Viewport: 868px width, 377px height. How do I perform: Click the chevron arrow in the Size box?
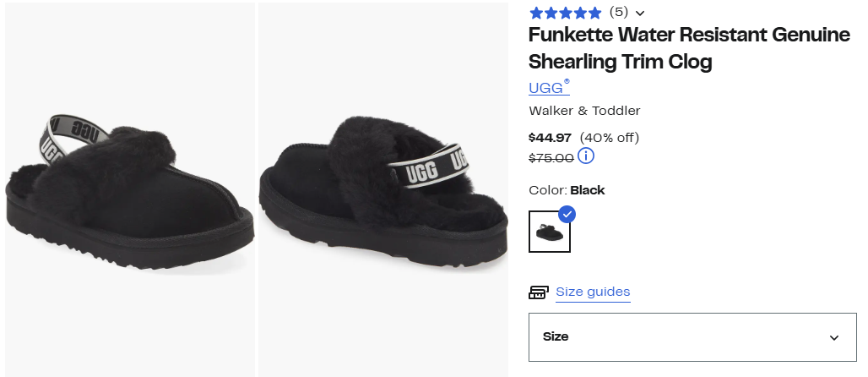834,337
